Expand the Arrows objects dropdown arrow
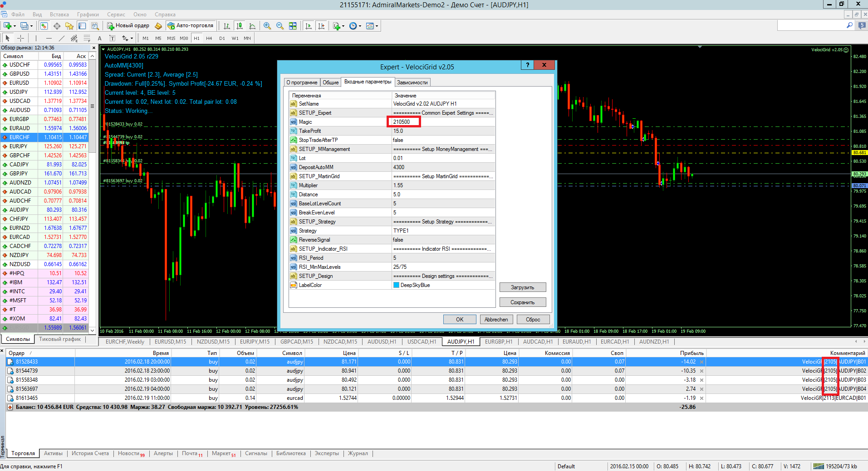 (132, 39)
